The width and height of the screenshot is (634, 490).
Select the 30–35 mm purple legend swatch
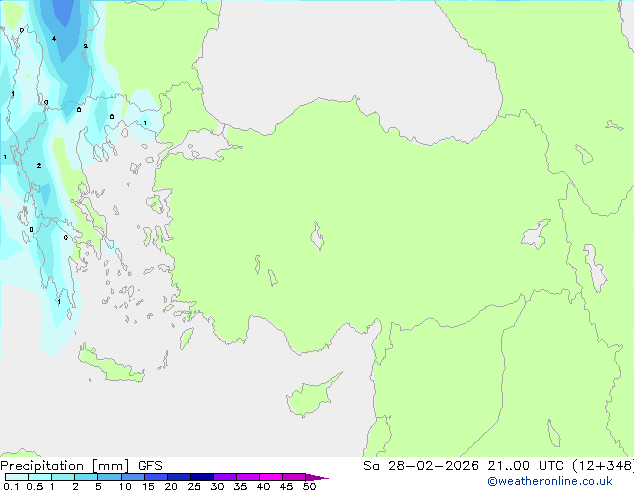[225, 477]
